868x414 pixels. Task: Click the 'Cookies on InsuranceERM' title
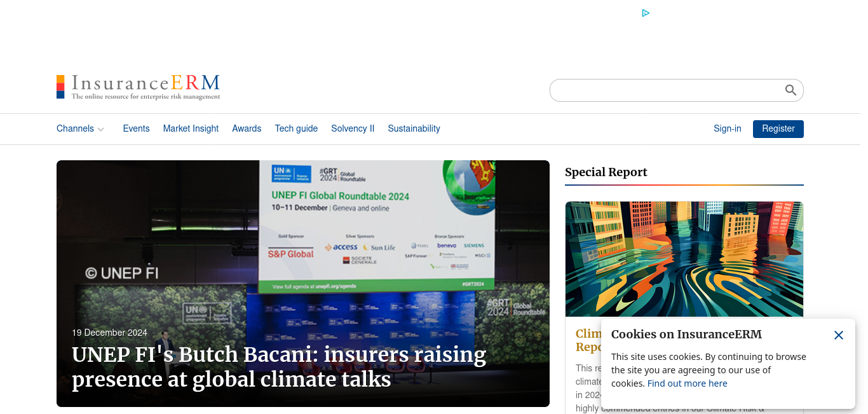tap(686, 335)
